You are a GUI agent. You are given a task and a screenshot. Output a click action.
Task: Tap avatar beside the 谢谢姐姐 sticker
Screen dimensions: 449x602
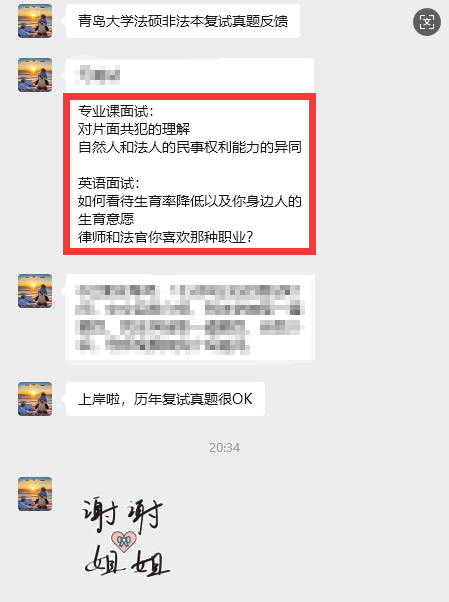click(35, 494)
